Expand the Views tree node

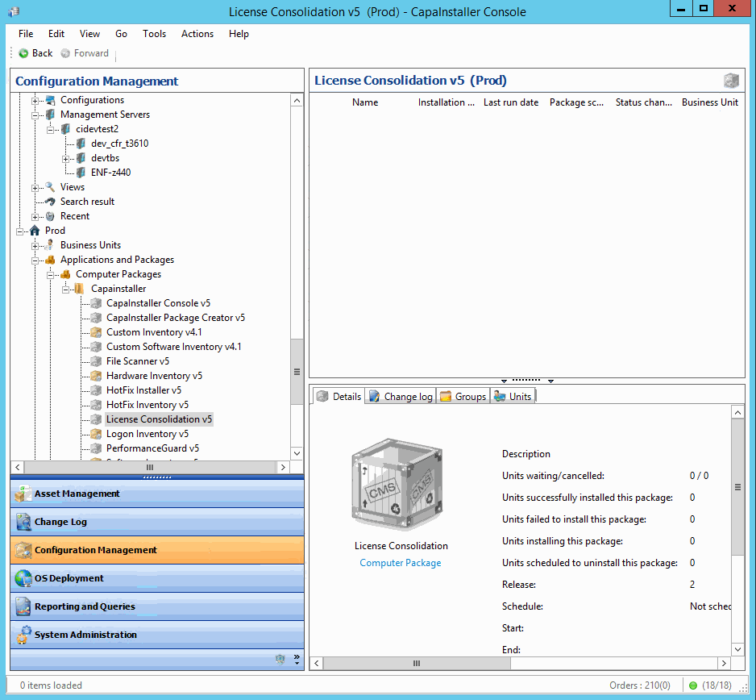(35, 188)
